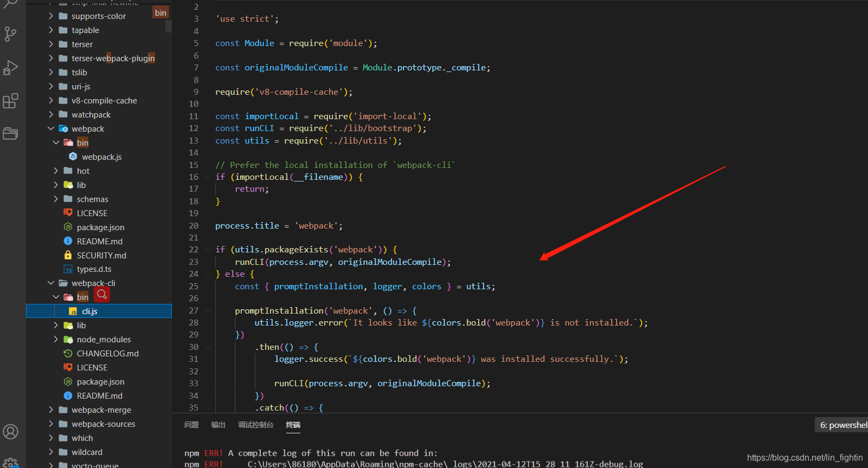Fold the code block at line 22

[208, 250]
